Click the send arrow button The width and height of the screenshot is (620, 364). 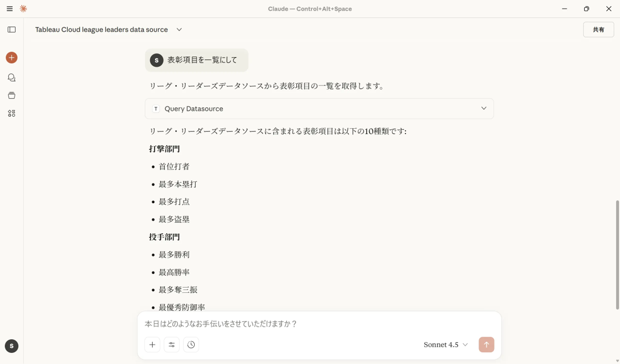click(x=486, y=344)
